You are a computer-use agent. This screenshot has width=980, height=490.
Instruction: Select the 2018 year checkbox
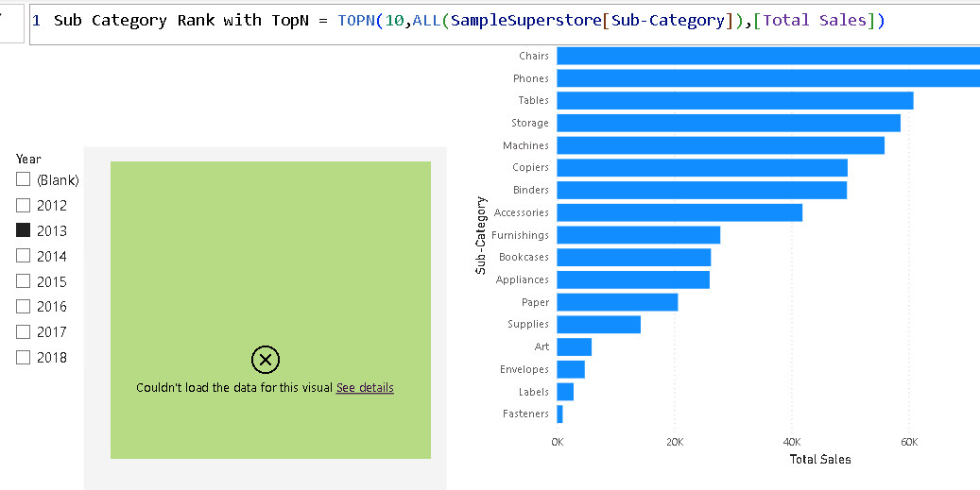24,357
